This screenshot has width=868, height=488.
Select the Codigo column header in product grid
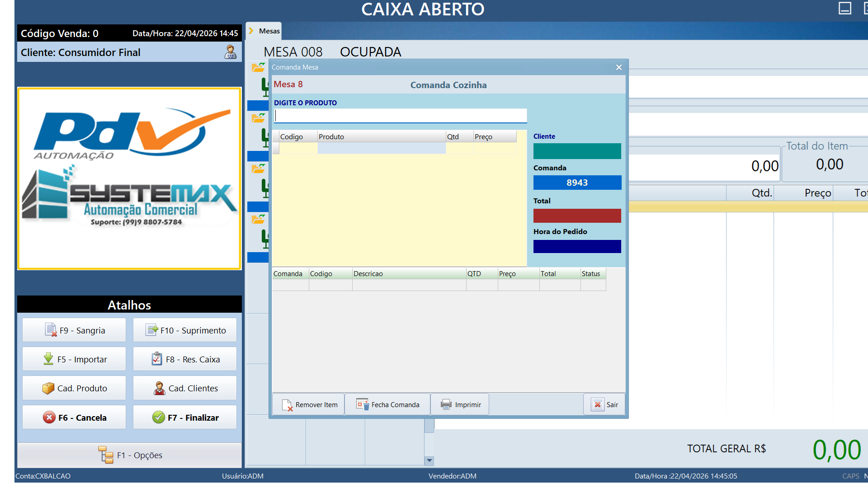298,136
